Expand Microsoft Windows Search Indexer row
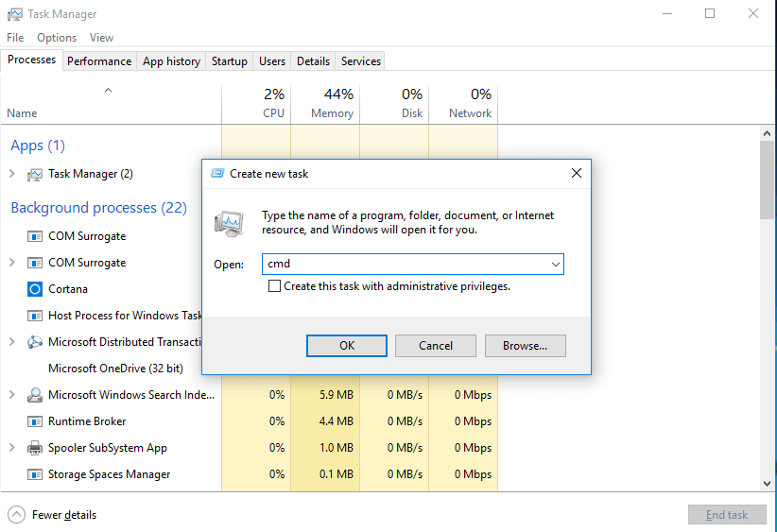The image size is (777, 532). coord(12,394)
